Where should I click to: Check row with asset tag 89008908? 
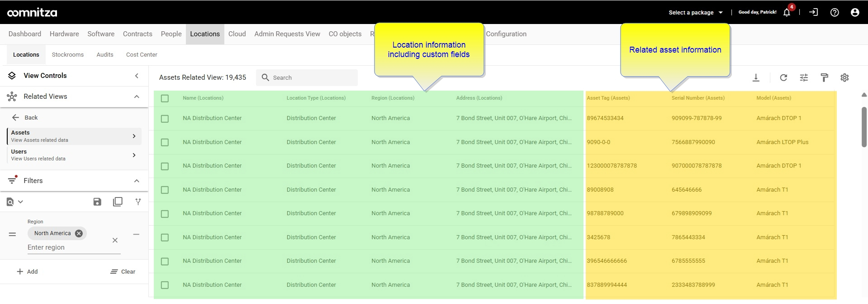tap(165, 190)
